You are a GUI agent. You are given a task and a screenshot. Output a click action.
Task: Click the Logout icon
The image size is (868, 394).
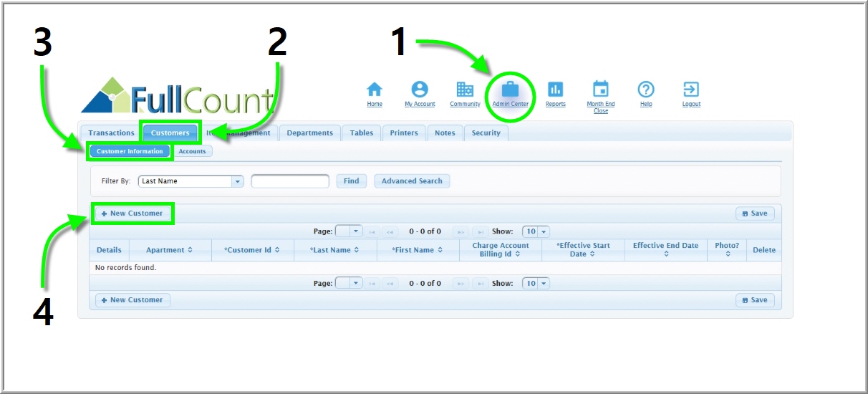pyautogui.click(x=691, y=90)
